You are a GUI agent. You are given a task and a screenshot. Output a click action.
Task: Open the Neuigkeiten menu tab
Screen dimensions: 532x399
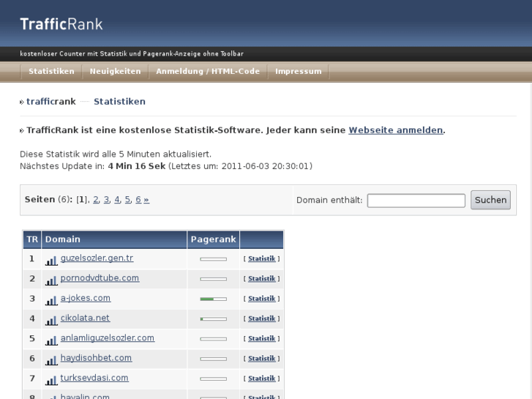116,71
